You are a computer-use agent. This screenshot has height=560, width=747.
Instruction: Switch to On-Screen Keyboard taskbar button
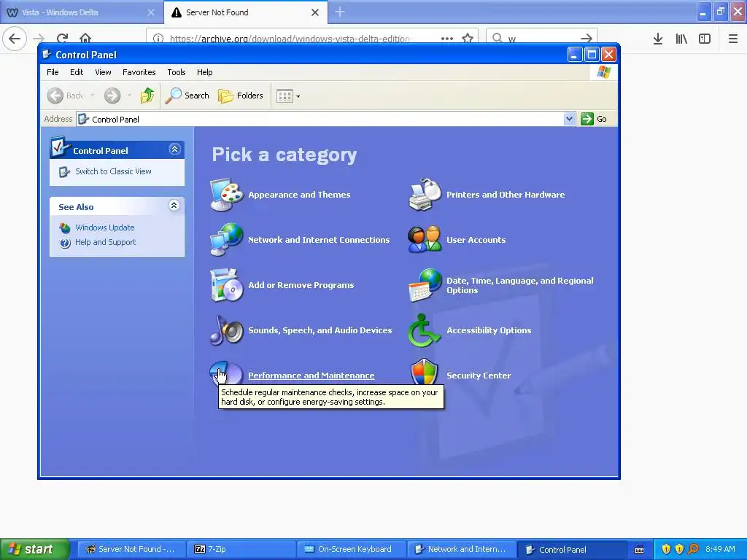coord(352,550)
